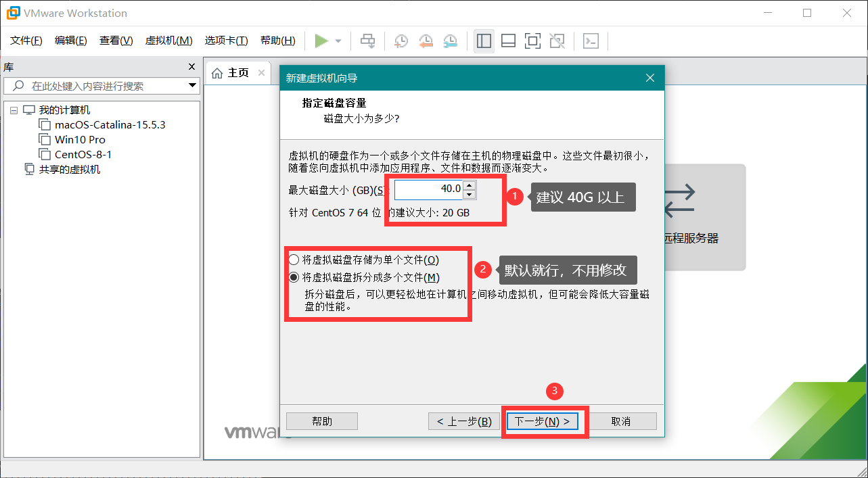Open the console view terminal icon

[x=591, y=41]
